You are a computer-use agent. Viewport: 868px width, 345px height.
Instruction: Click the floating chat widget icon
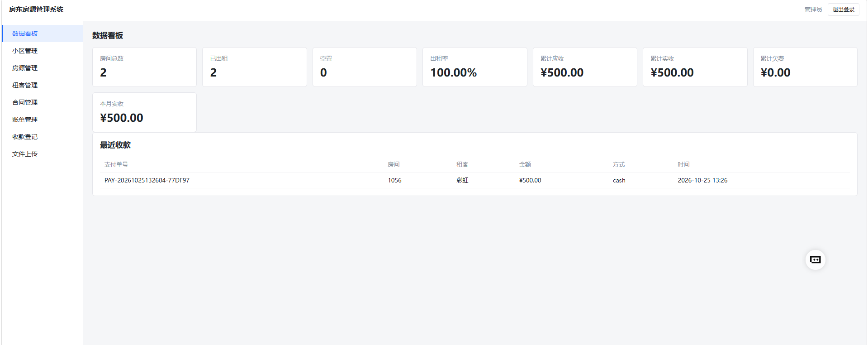(x=815, y=260)
